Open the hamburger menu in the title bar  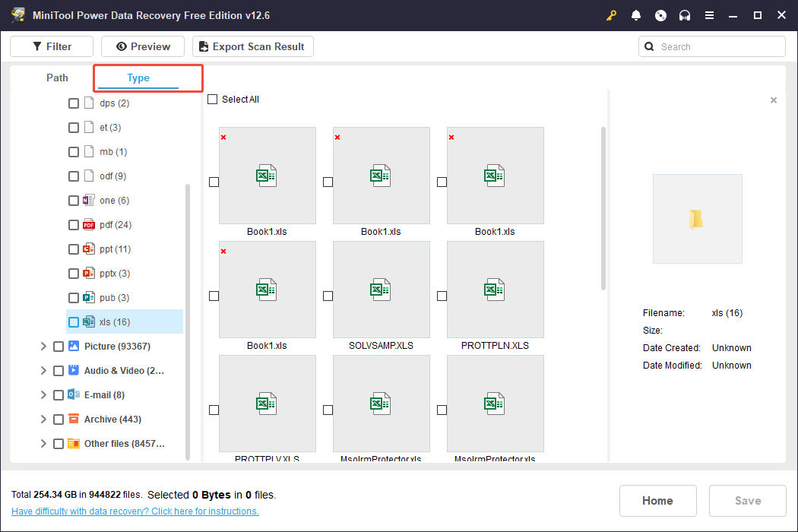pyautogui.click(x=709, y=14)
